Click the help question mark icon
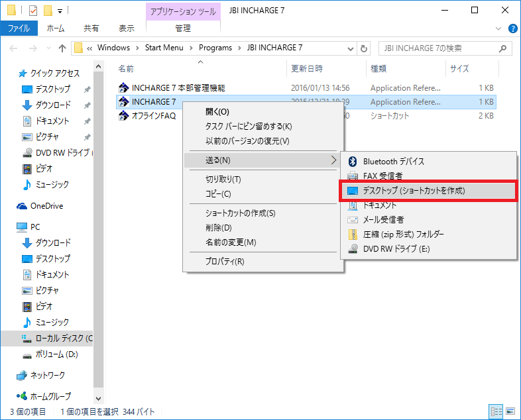Image resolution: width=521 pixels, height=420 pixels. 512,28
